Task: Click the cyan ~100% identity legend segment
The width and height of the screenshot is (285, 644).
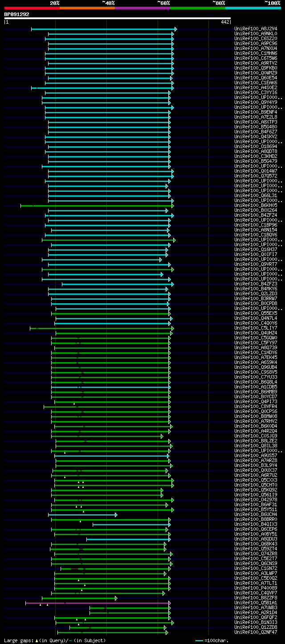Action: click(x=253, y=8)
